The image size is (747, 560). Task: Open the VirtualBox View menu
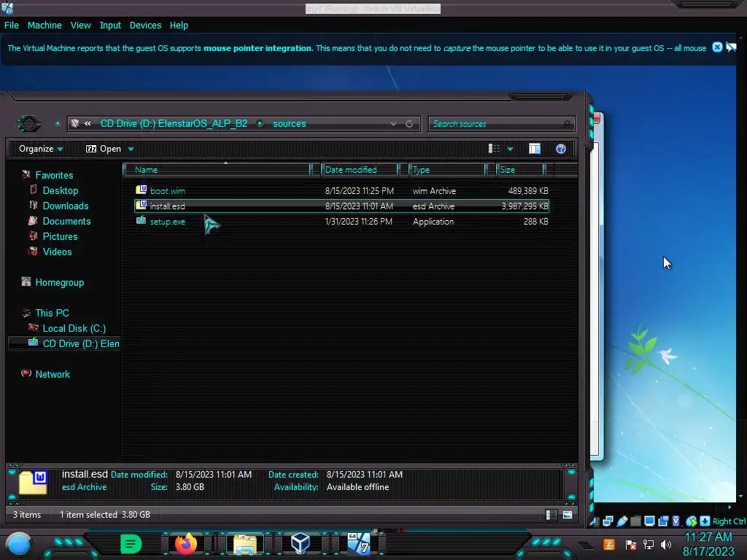pos(80,26)
